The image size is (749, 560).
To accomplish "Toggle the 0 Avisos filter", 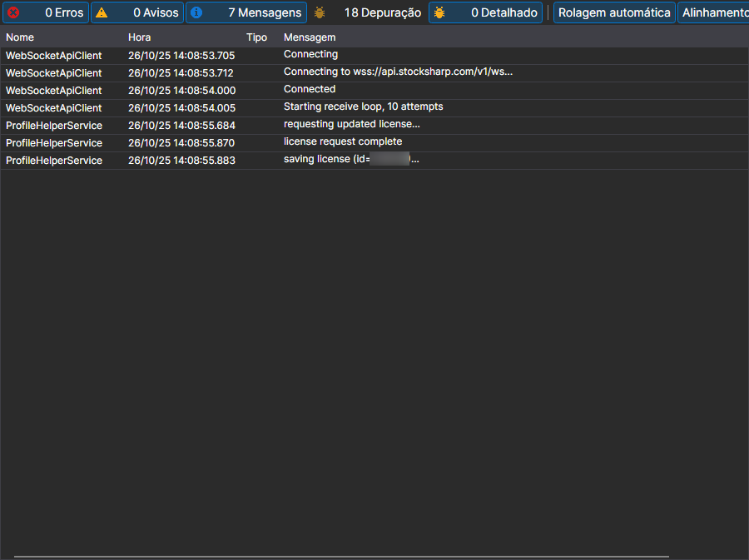I will click(x=137, y=12).
